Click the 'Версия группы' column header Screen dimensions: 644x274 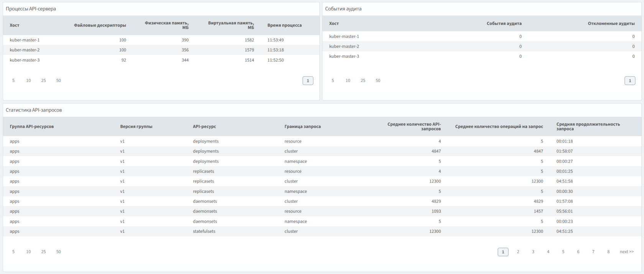click(136, 126)
